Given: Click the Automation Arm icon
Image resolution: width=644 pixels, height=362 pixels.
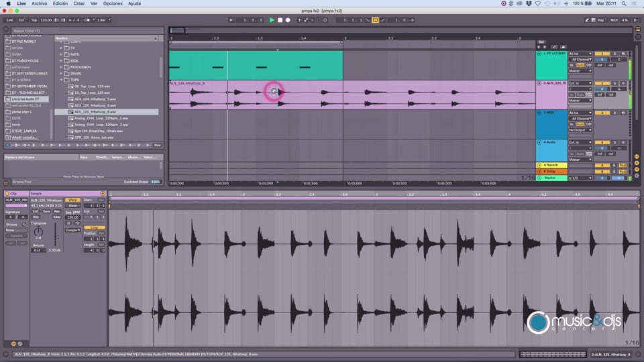Looking at the screenshot, I should [306, 19].
